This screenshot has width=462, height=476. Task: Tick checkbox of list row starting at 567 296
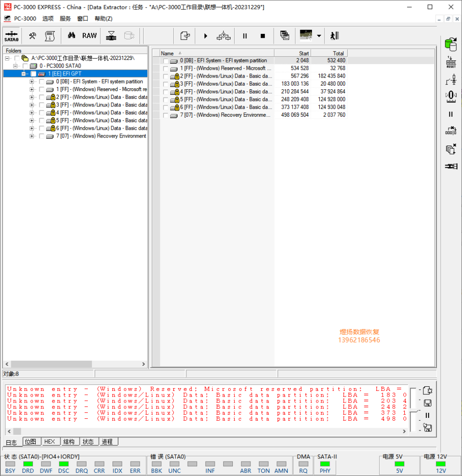pyautogui.click(x=165, y=77)
